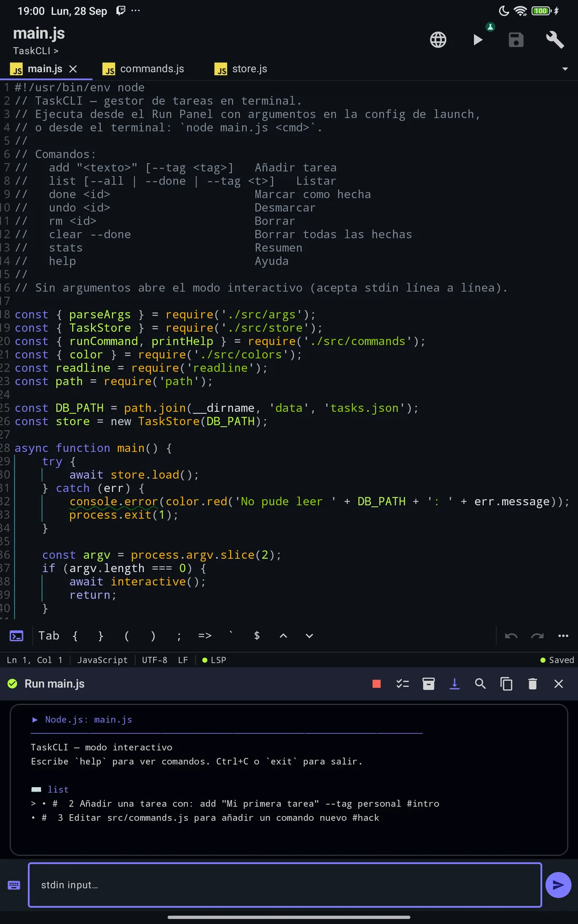Open the browser globe icon in header
This screenshot has width=578, height=924.
tap(438, 40)
